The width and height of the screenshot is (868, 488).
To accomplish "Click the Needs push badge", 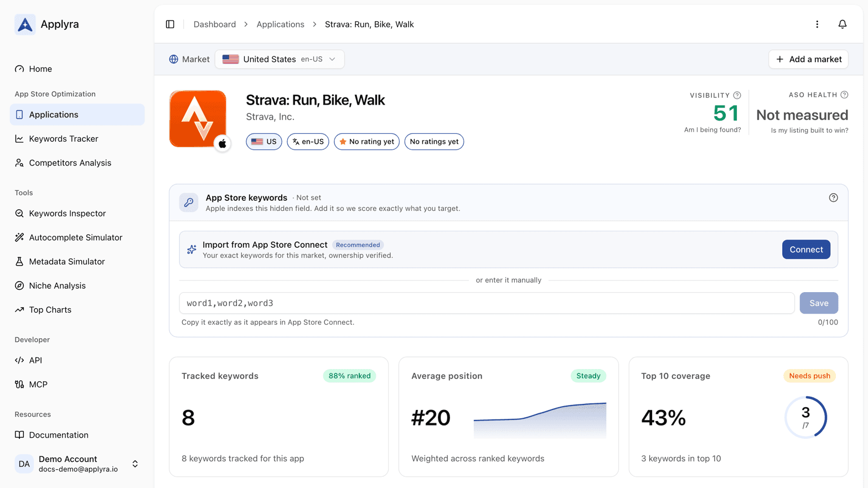I will (809, 376).
